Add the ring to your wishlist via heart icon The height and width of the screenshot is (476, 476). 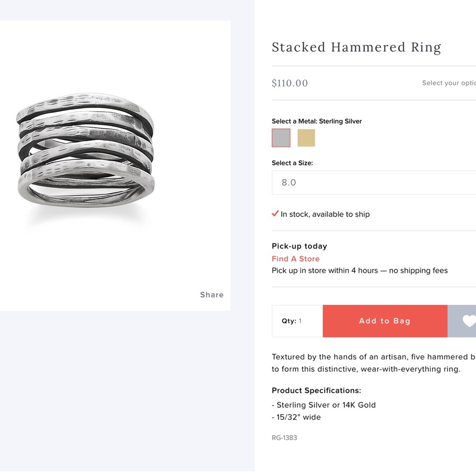(469, 321)
